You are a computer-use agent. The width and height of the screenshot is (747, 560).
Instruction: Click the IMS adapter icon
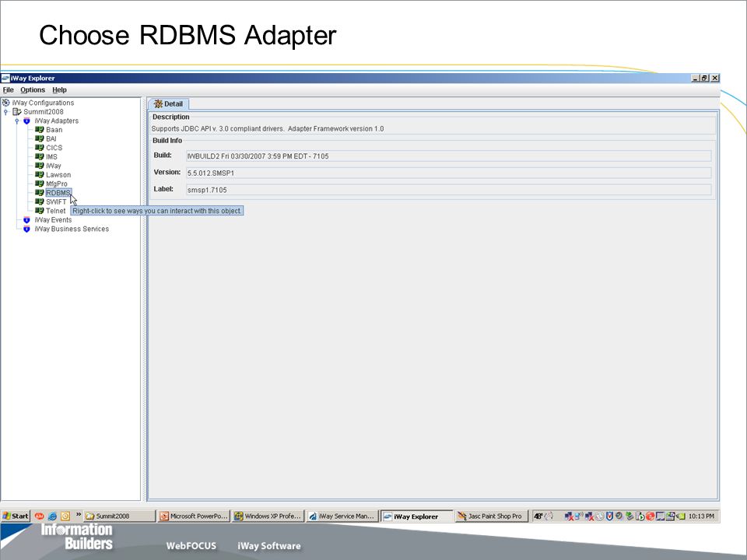point(40,156)
